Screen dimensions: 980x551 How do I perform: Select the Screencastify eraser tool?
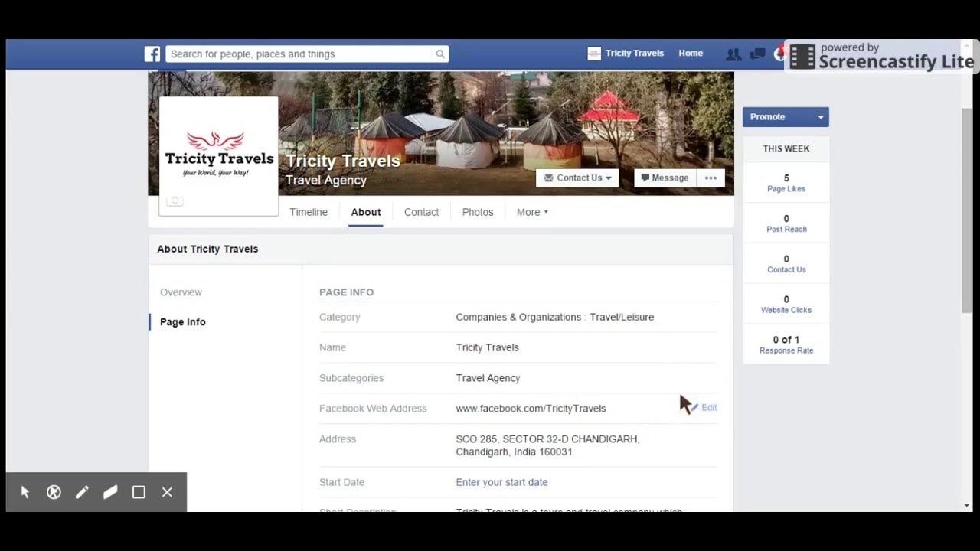coord(110,492)
